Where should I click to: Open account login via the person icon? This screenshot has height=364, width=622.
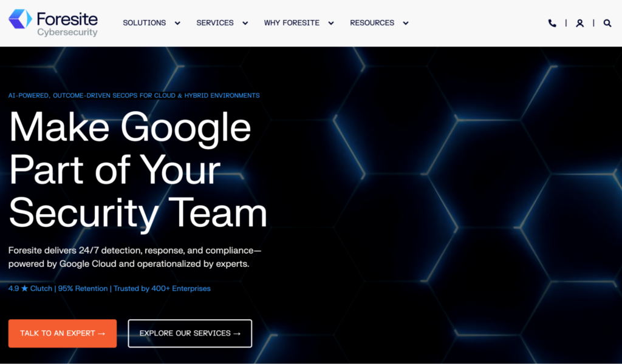[x=579, y=22]
